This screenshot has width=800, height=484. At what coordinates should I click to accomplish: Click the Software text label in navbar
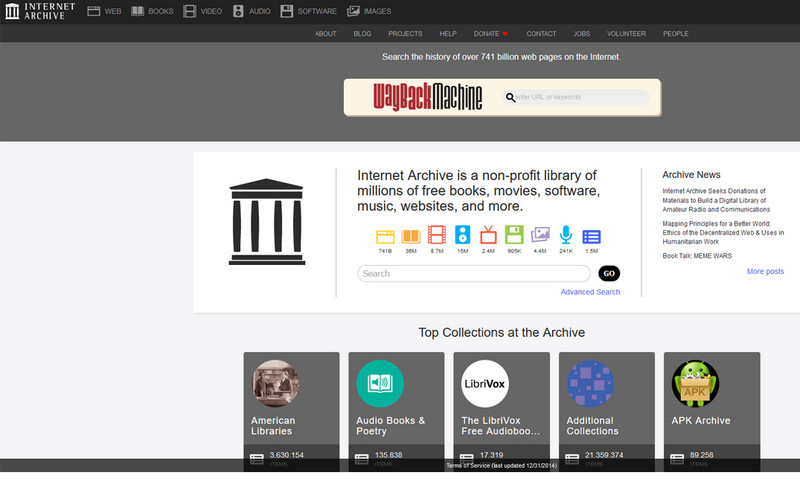[317, 11]
